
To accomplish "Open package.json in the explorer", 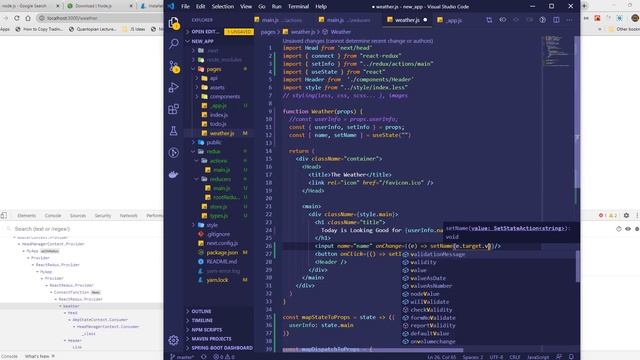I will tap(222, 252).
